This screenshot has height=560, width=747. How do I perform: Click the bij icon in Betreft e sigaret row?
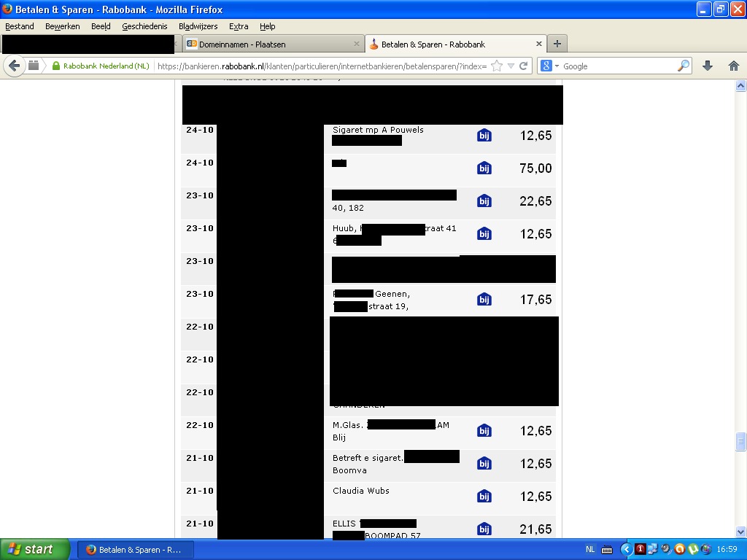click(x=484, y=464)
